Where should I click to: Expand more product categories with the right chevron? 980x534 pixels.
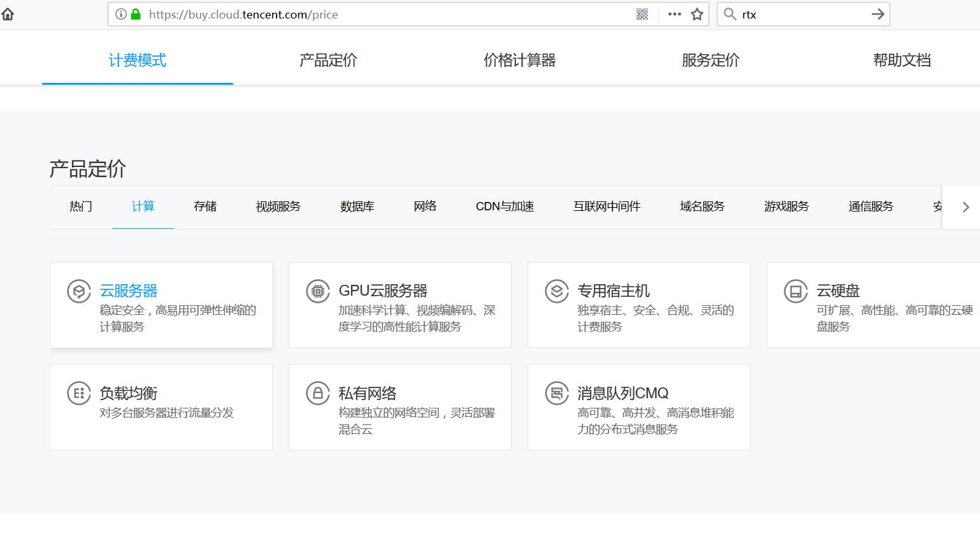coord(966,206)
